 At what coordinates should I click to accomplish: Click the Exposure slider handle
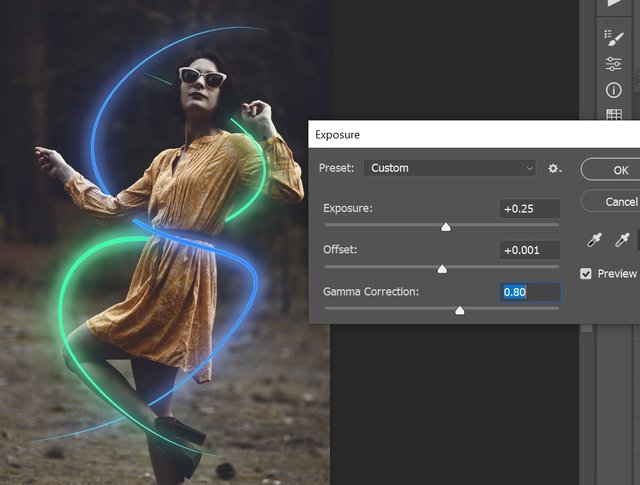446,227
